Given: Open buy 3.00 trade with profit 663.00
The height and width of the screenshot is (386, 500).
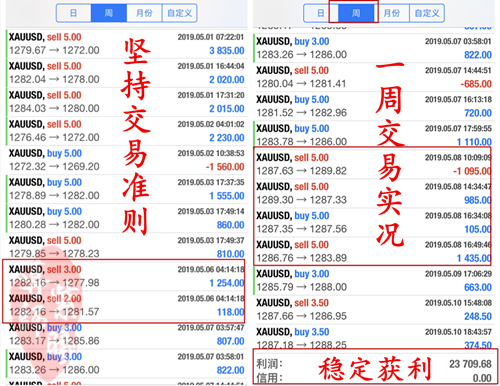Looking at the screenshot, I should pyautogui.click(x=374, y=280).
